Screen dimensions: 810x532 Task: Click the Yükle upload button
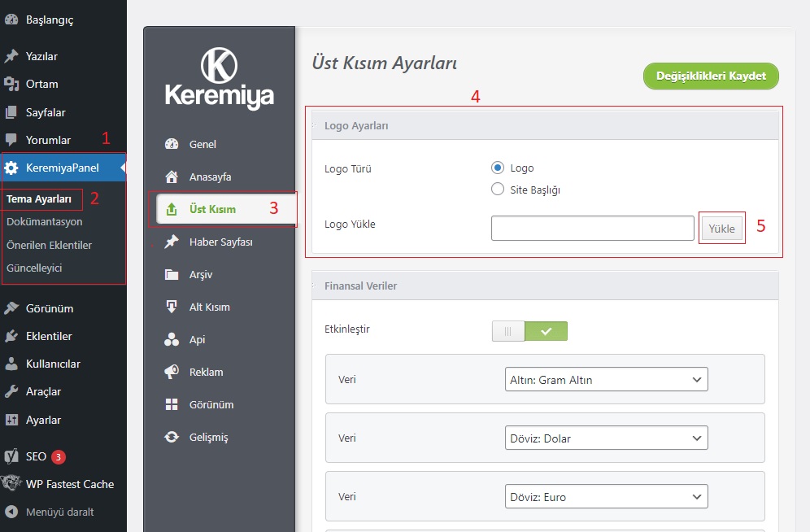point(721,229)
